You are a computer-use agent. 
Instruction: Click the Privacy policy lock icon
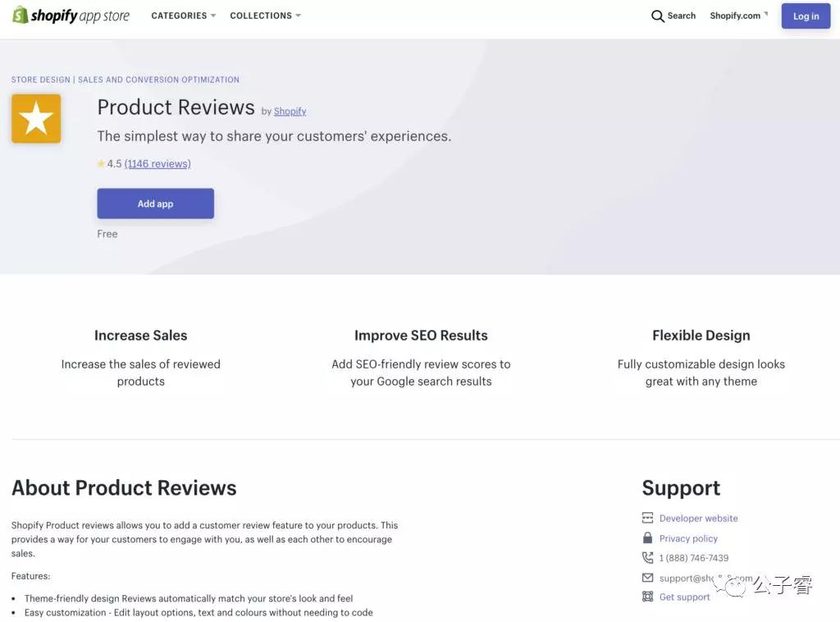click(647, 537)
